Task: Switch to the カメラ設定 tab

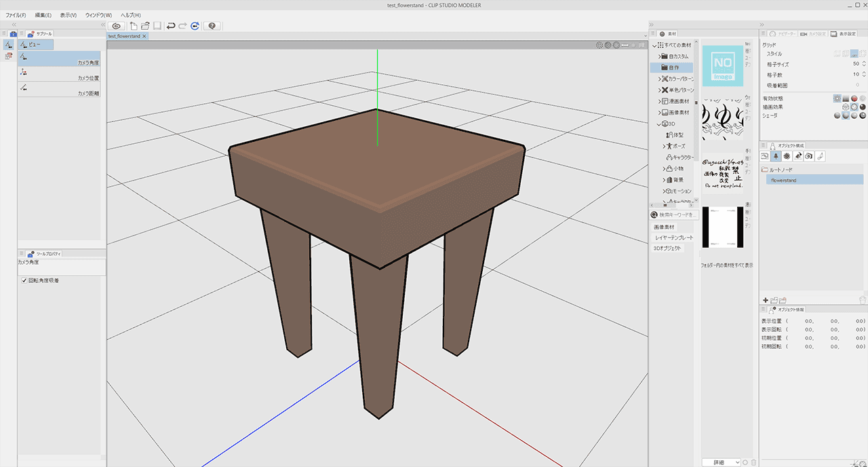Action: coord(812,33)
